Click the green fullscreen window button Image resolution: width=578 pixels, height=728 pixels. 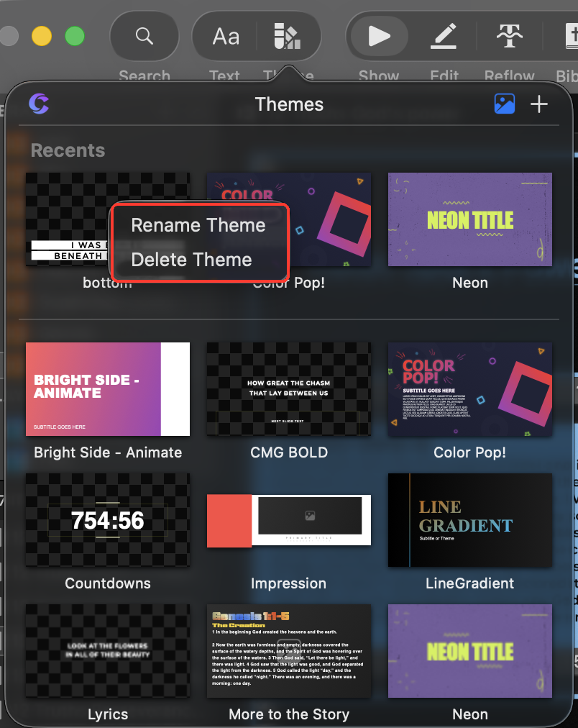click(x=75, y=36)
